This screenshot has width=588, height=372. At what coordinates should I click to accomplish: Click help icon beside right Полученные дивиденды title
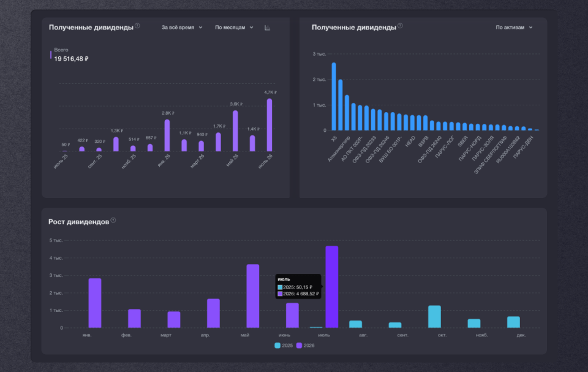point(400,26)
